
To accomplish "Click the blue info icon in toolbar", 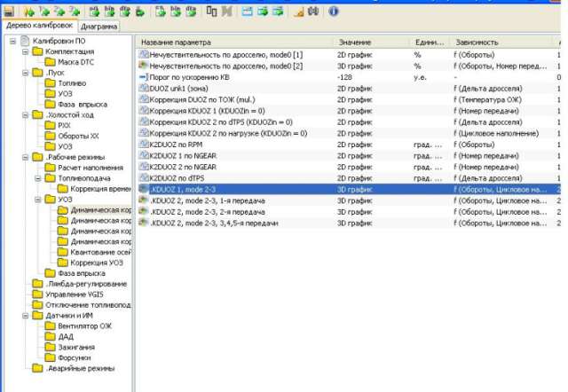I will point(334,12).
